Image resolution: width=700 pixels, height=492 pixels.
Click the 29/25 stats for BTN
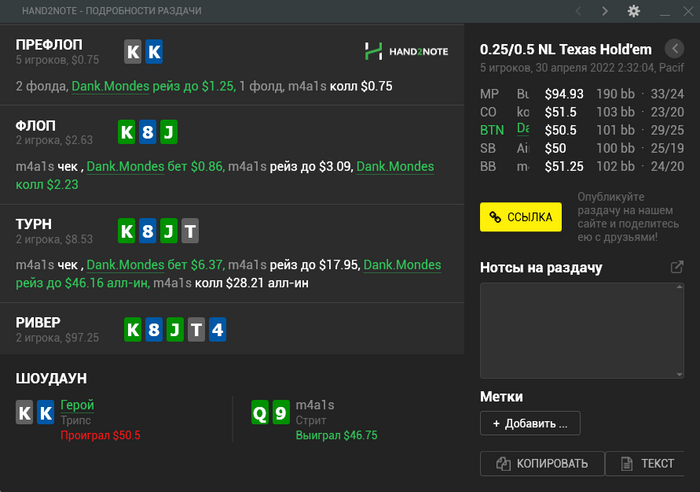[667, 130]
